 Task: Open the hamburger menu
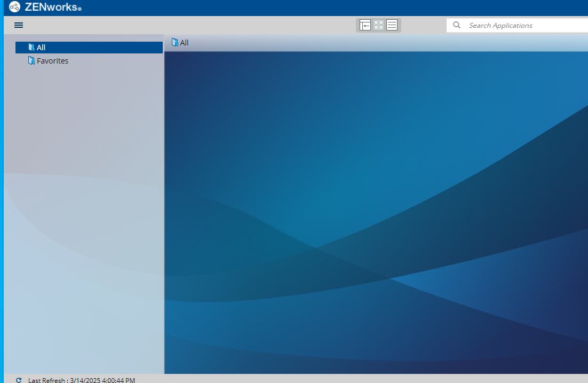pyautogui.click(x=19, y=25)
